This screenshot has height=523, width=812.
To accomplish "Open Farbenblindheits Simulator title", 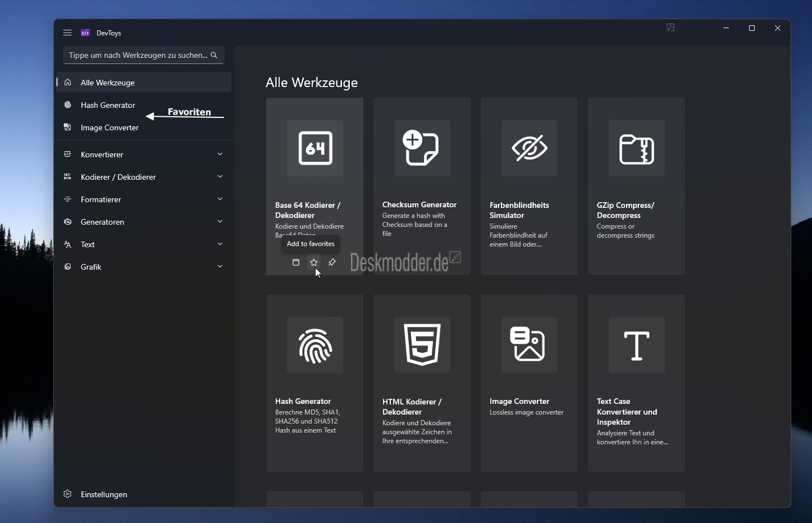I will pos(519,210).
